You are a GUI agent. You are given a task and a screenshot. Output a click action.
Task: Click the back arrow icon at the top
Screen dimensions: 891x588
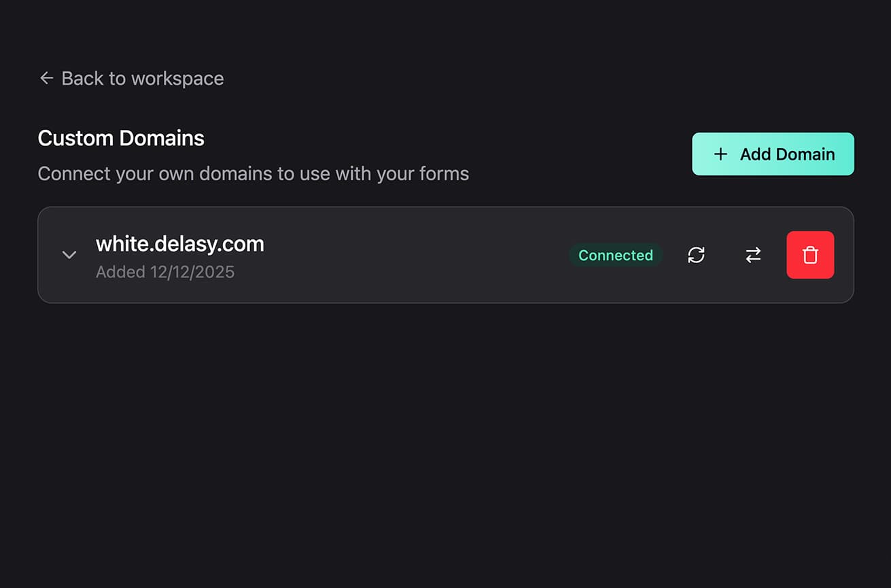(x=46, y=78)
